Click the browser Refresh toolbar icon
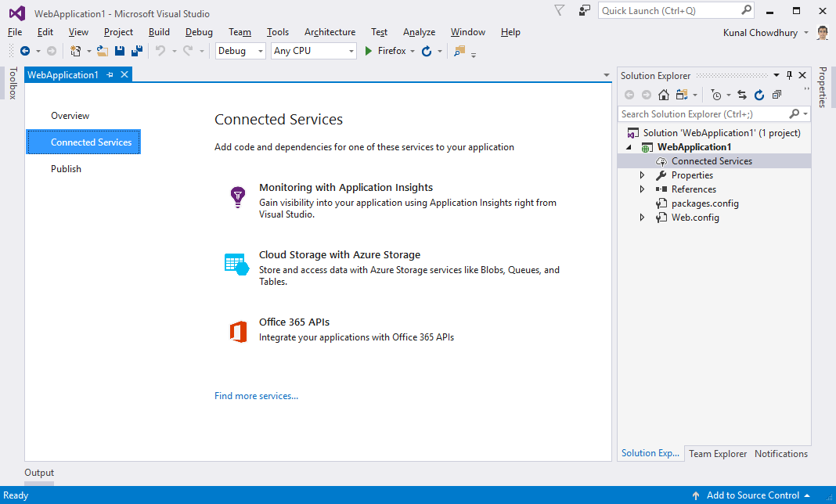Viewport: 836px width, 504px height. click(427, 51)
